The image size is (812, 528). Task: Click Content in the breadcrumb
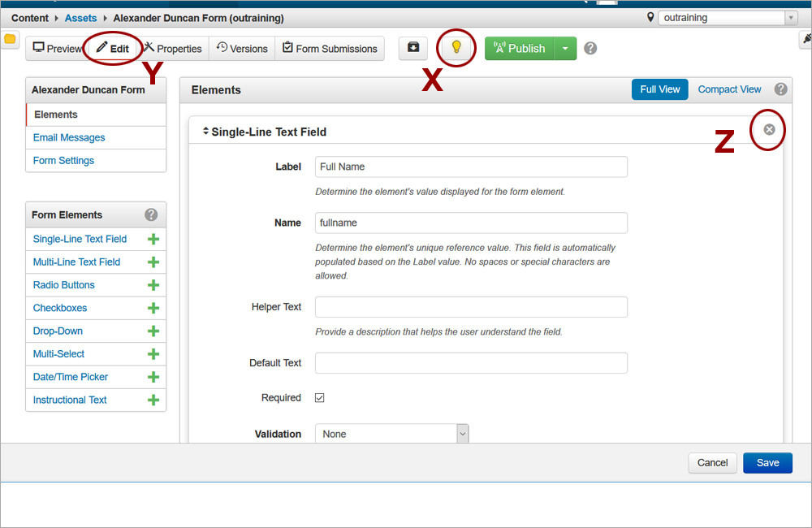(29, 18)
